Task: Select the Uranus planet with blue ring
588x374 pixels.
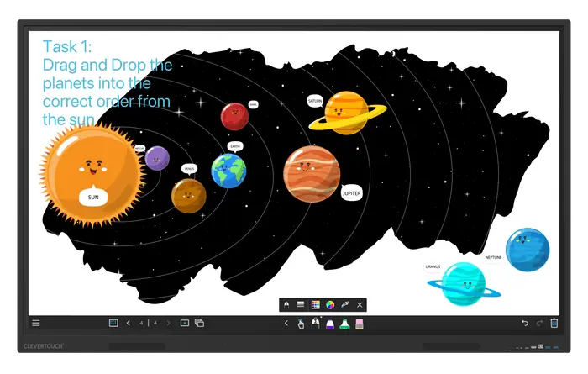Action: [x=464, y=284]
